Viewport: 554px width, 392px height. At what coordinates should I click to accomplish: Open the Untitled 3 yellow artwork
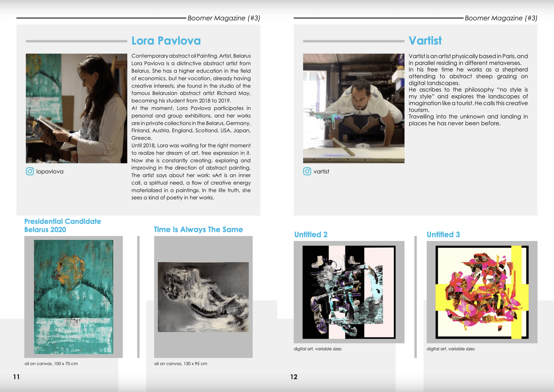(x=482, y=292)
